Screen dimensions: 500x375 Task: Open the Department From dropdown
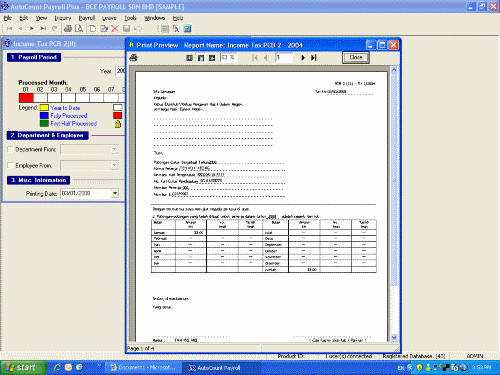coord(115,149)
